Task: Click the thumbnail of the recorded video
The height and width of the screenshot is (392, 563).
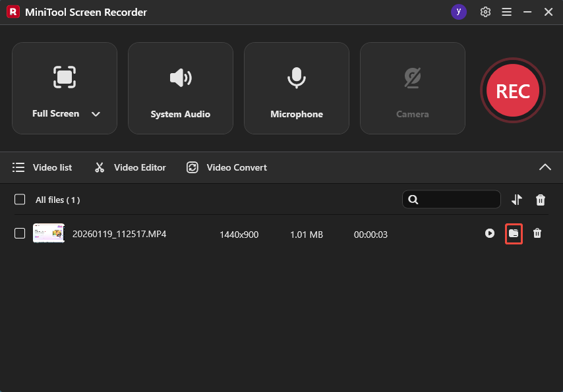Action: [48, 233]
